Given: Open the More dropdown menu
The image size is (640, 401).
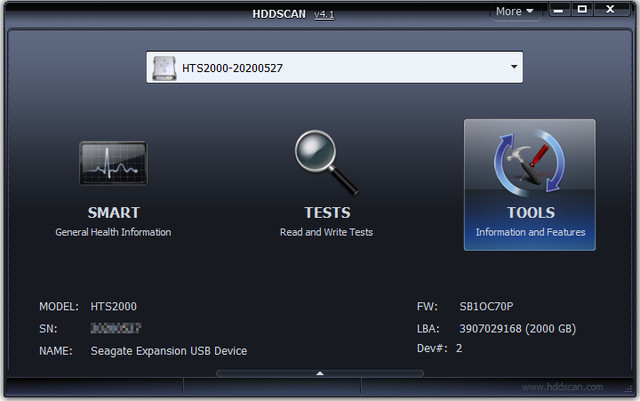Looking at the screenshot, I should tap(515, 11).
